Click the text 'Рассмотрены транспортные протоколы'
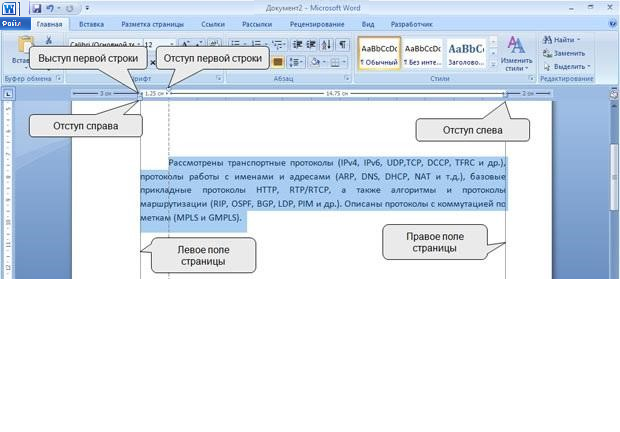This screenshot has width=620, height=432. [x=251, y=163]
